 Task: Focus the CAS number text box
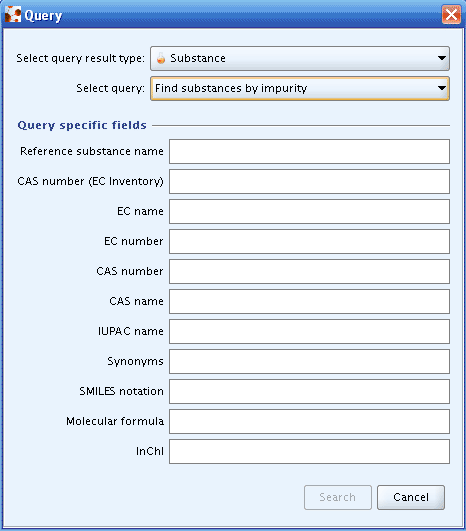[309, 271]
